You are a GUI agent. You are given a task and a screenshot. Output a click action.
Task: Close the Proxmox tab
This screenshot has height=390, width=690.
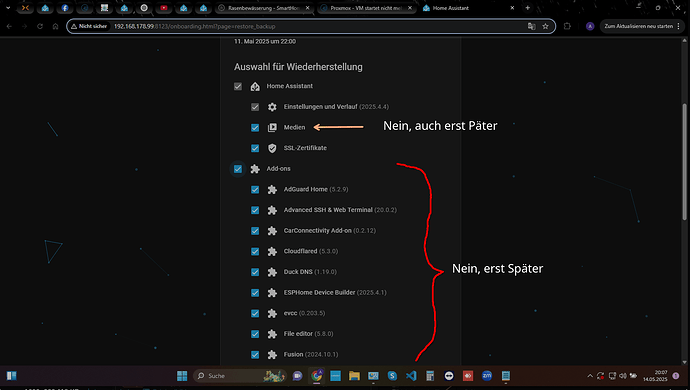click(x=410, y=8)
